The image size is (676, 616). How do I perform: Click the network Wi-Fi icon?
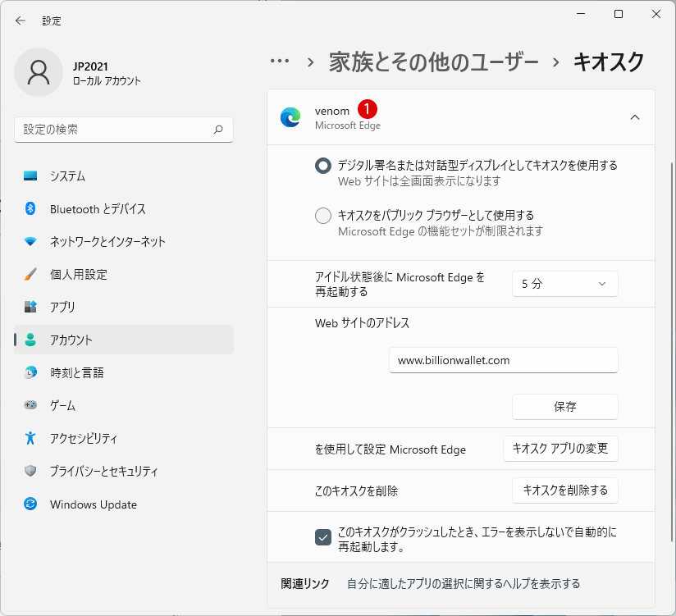point(30,241)
